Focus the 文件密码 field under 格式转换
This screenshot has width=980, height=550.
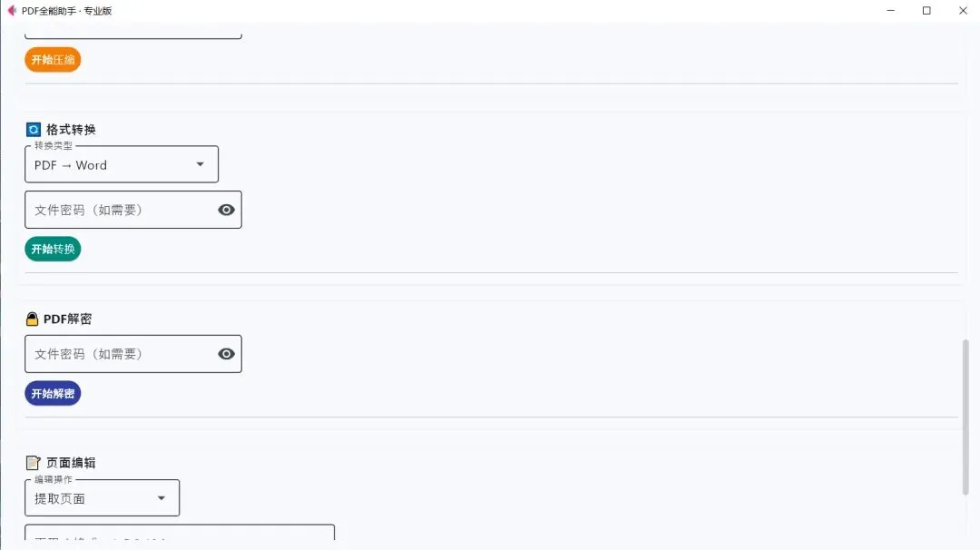(x=118, y=210)
